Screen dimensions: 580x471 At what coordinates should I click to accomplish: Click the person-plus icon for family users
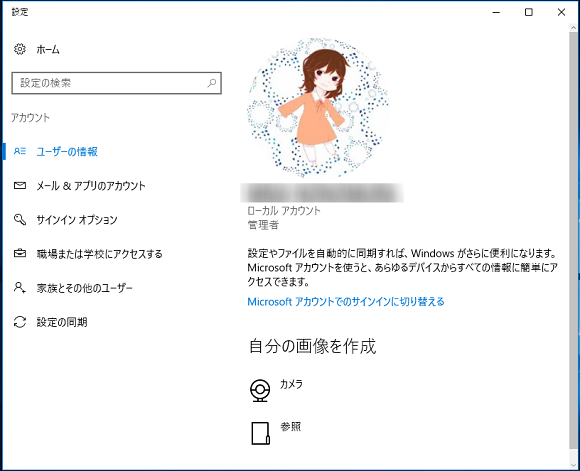tap(20, 287)
